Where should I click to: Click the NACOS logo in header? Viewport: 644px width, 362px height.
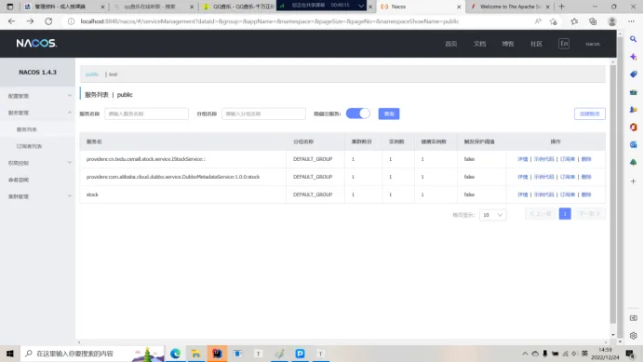click(36, 43)
